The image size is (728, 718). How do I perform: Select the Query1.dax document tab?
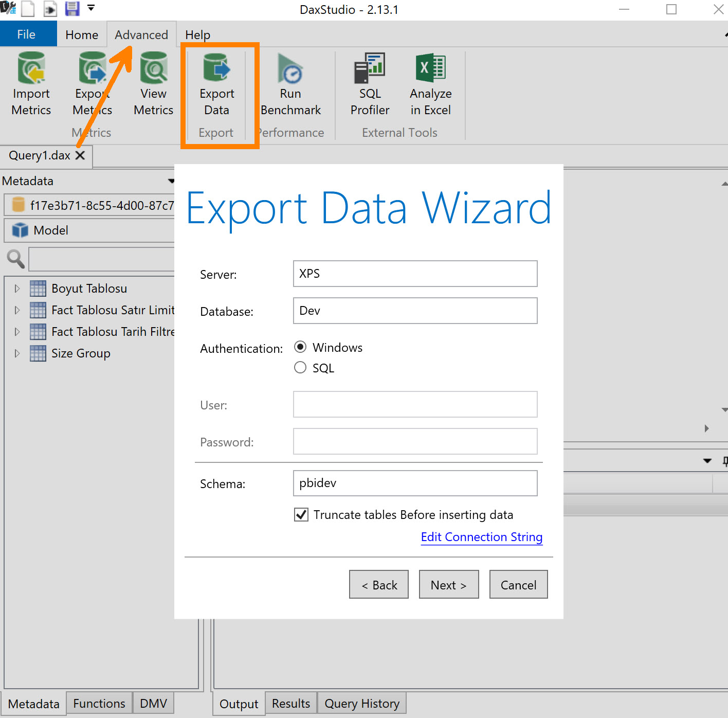point(40,155)
